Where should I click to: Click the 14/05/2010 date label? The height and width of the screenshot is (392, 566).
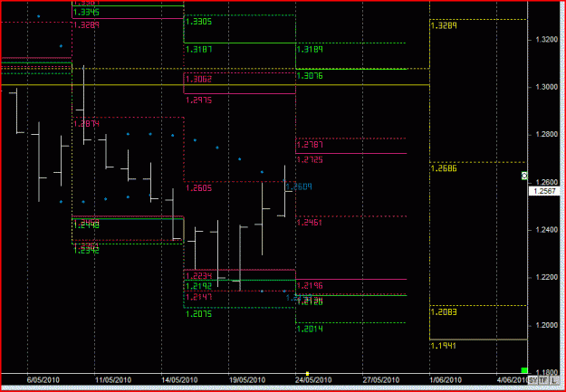tap(180, 380)
